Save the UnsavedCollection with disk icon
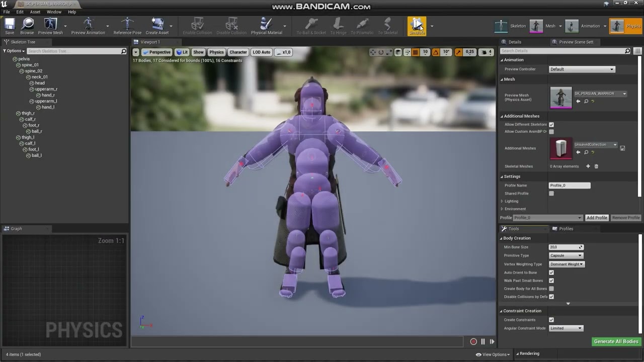 coord(622,148)
